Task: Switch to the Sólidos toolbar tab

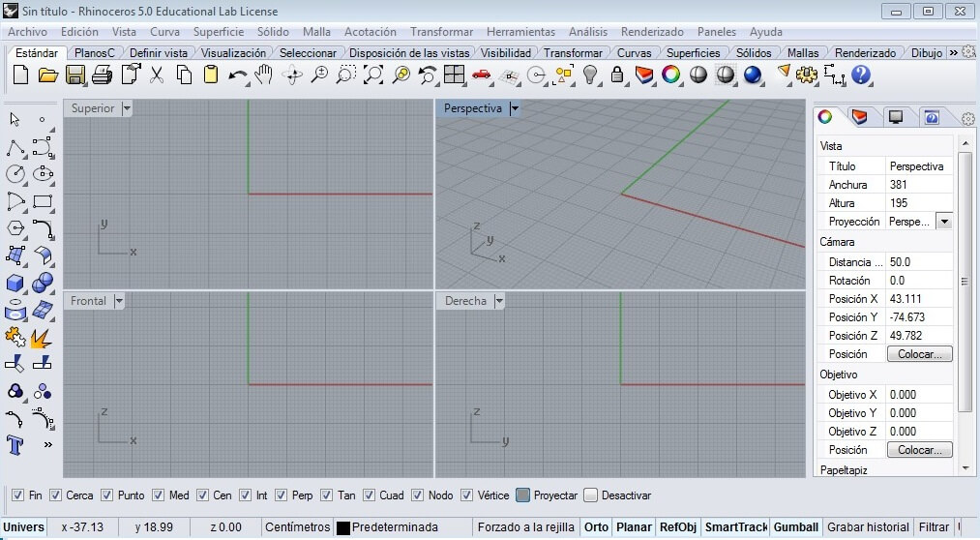Action: point(753,53)
